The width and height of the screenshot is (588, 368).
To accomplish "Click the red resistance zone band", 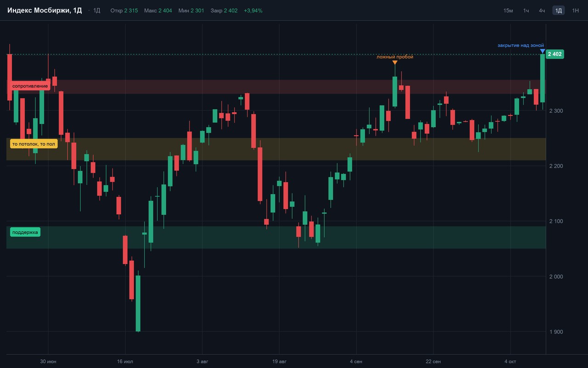I will coord(276,87).
